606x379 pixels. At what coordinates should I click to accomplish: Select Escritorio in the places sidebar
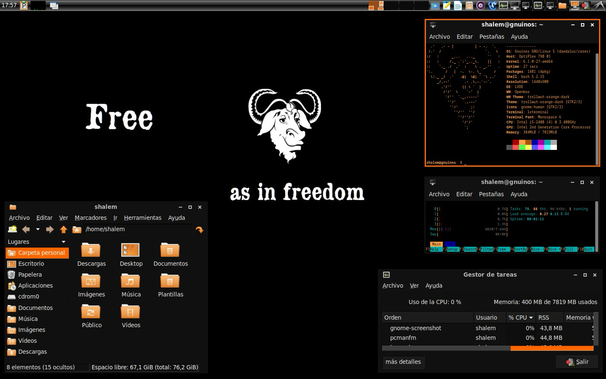pyautogui.click(x=37, y=264)
